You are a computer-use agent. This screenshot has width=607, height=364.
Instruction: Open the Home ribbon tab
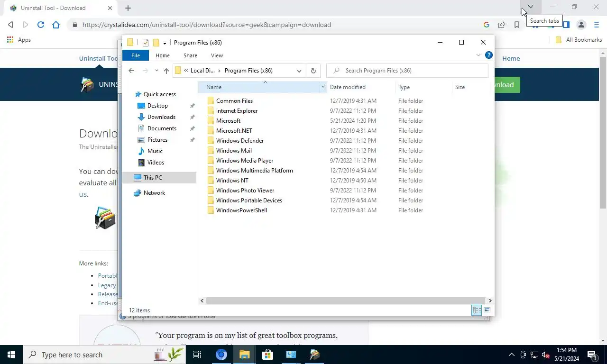tap(163, 55)
